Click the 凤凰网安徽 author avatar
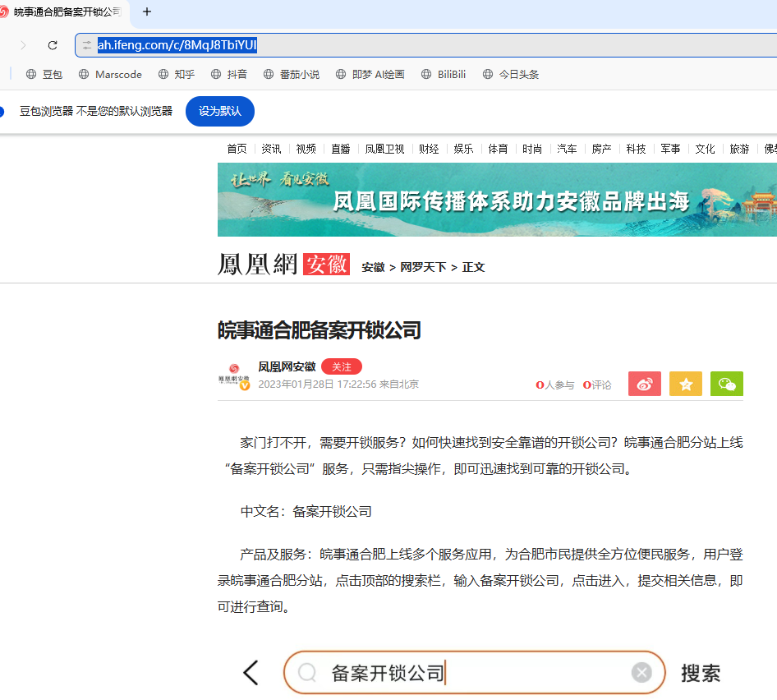Image resolution: width=777 pixels, height=700 pixels. coord(234,377)
